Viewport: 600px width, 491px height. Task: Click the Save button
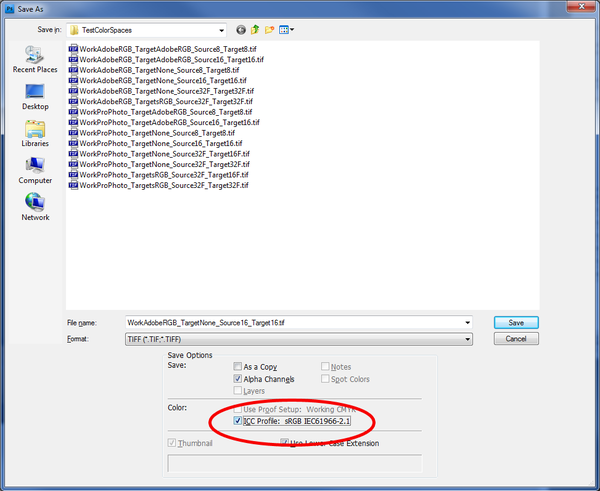click(516, 323)
